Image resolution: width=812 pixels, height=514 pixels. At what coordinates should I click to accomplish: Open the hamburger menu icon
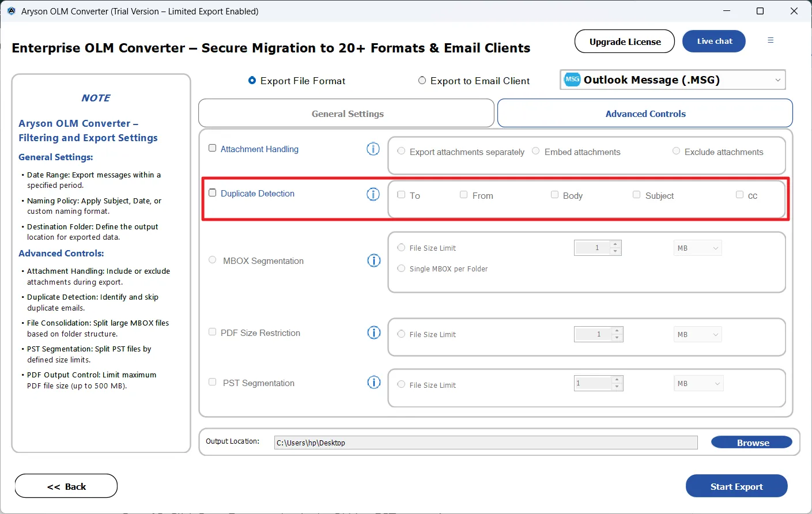771,40
